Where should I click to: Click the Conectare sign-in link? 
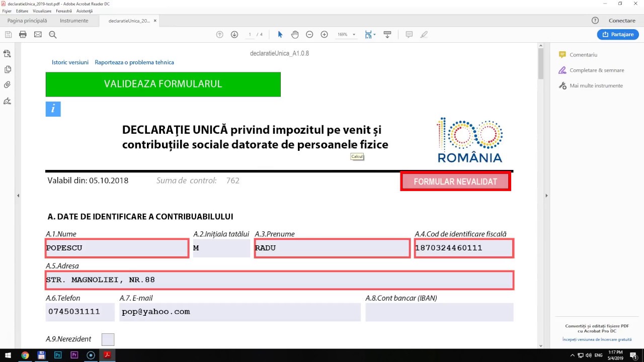point(622,21)
